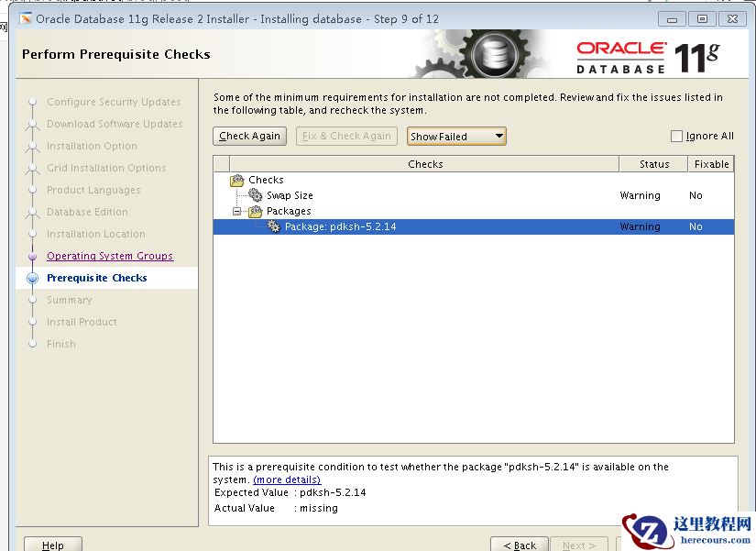Select the Grid Installation Options step
This screenshot has height=551, width=756.
click(106, 168)
